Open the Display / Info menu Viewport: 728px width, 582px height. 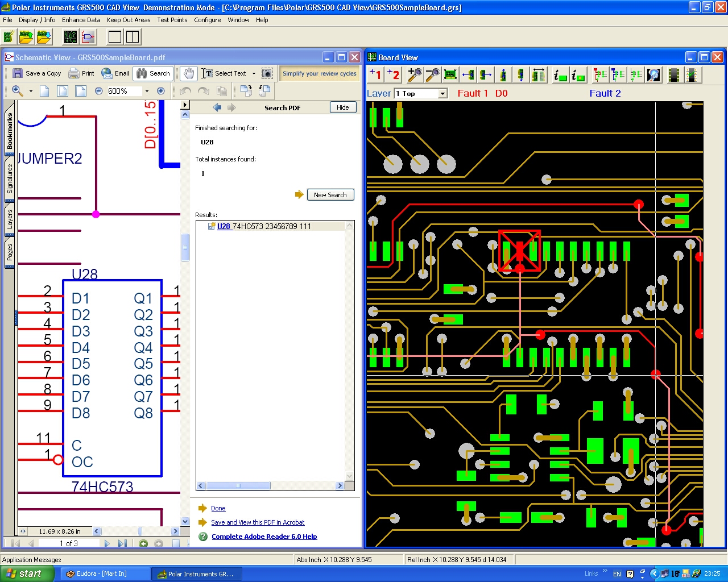[x=37, y=20]
